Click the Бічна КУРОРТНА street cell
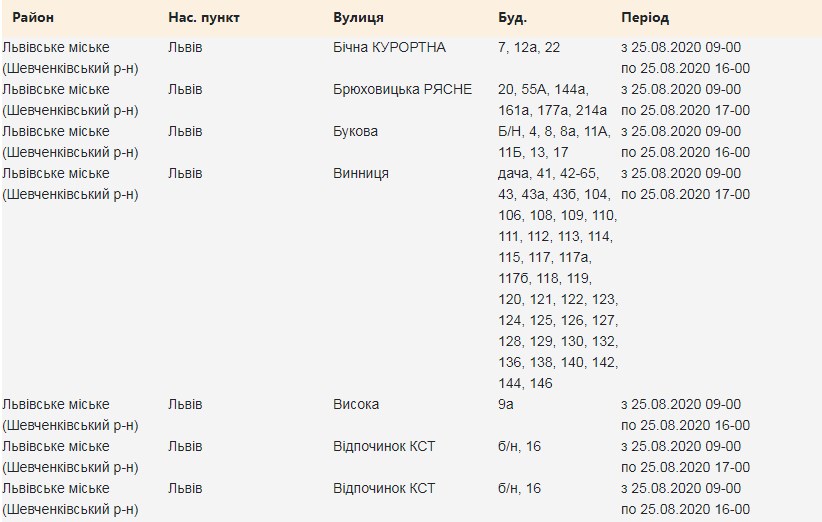822x522 pixels. [x=389, y=48]
